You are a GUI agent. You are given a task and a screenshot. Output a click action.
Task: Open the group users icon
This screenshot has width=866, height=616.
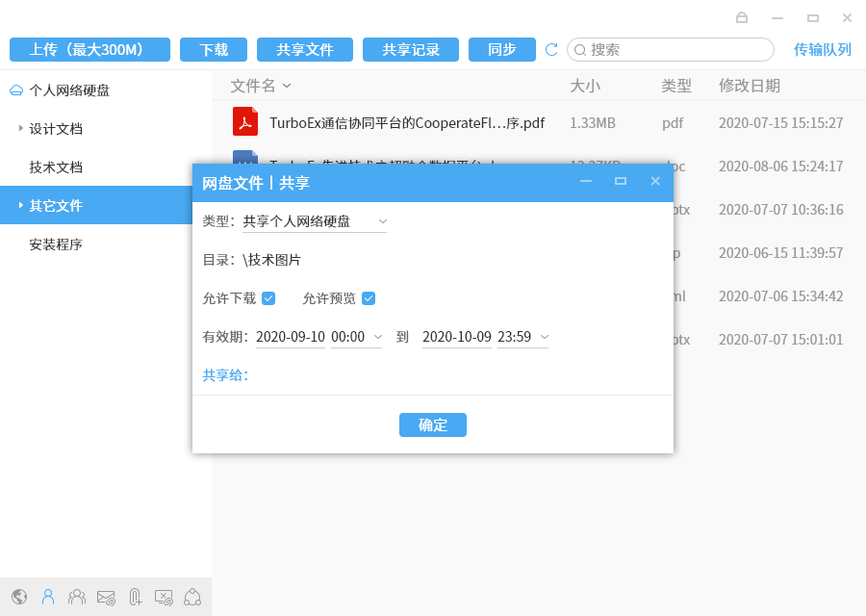(77, 597)
